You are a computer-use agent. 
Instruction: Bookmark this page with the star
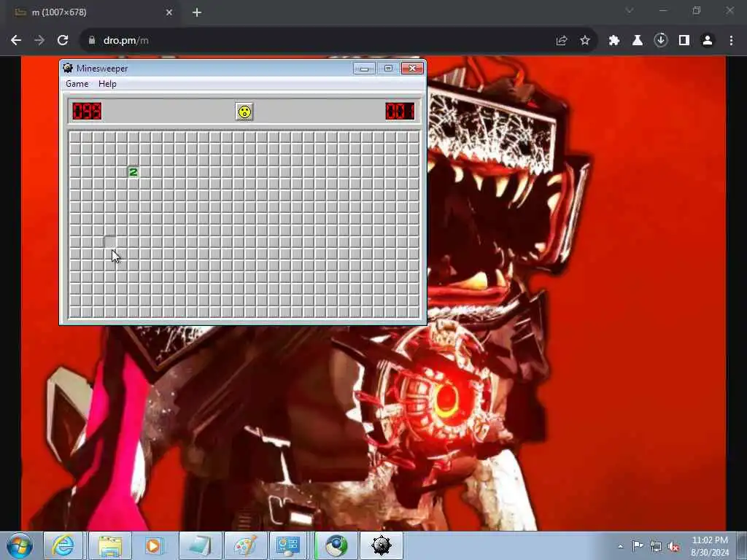coord(585,41)
